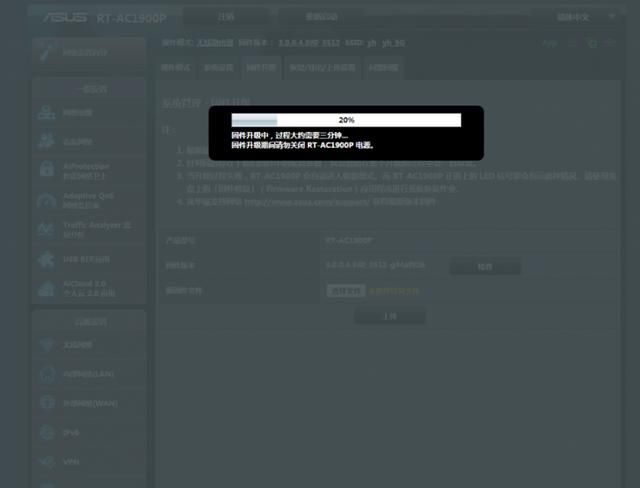Viewport: 640px width, 488px height.
Task: Click the upgrade message mentioning RT-AC1900P power
Action: [x=303, y=145]
